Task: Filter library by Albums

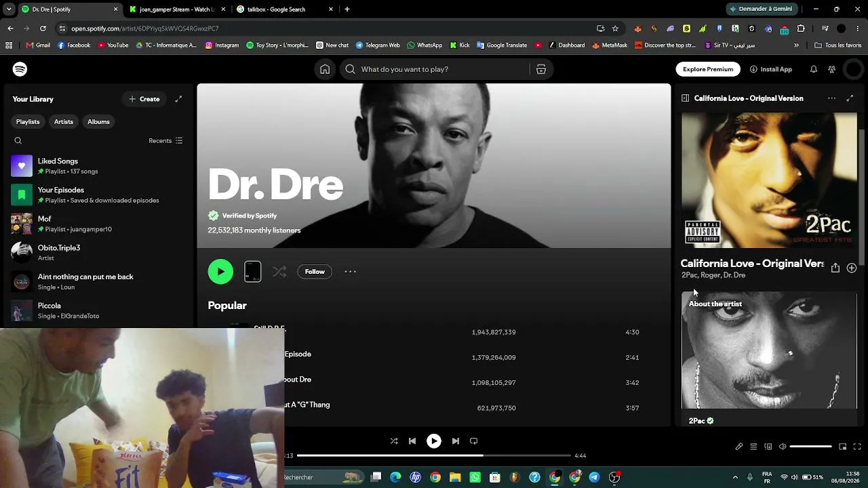Action: pos(98,122)
